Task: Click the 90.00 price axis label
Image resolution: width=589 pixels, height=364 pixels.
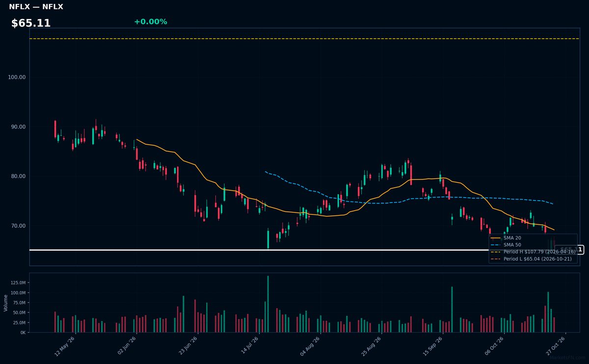Action: pyautogui.click(x=18, y=127)
